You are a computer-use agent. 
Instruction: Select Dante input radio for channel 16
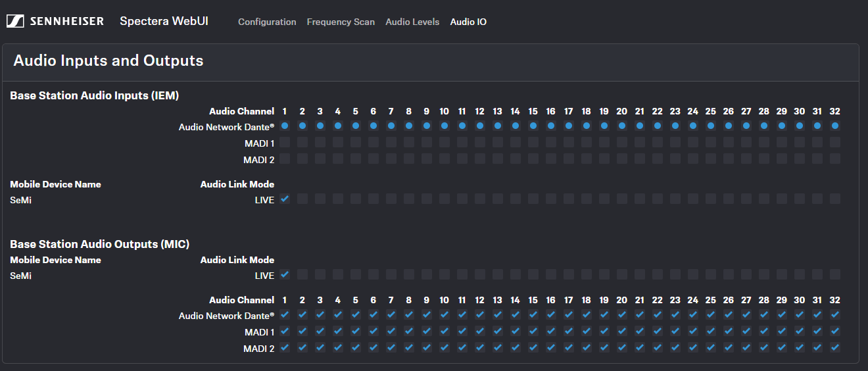click(551, 126)
